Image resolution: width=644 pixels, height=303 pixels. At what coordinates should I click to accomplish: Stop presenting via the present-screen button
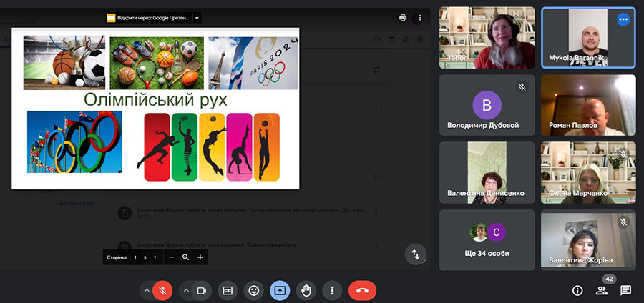coord(280,291)
